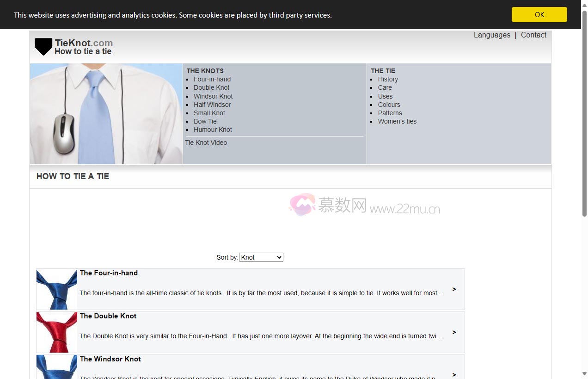Open the Women's ties link
588x379 pixels.
click(397, 121)
